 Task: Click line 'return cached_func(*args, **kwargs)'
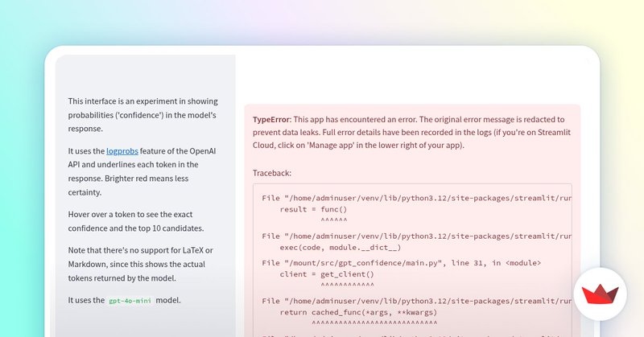click(x=358, y=312)
